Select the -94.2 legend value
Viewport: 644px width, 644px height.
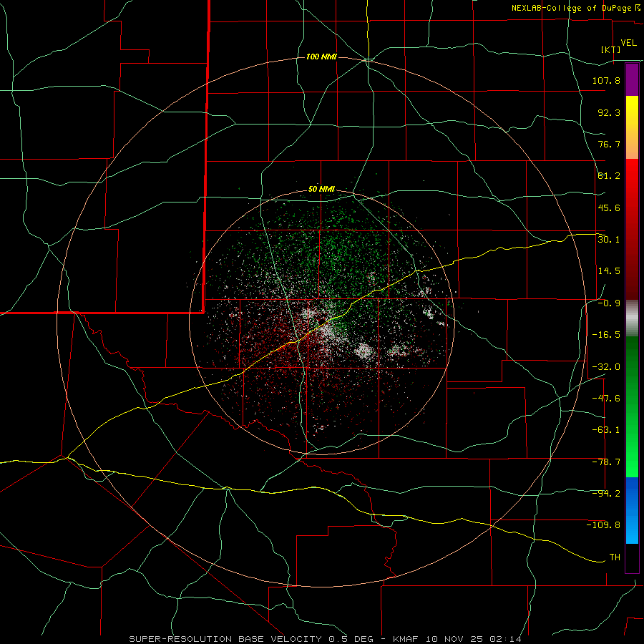tap(606, 493)
